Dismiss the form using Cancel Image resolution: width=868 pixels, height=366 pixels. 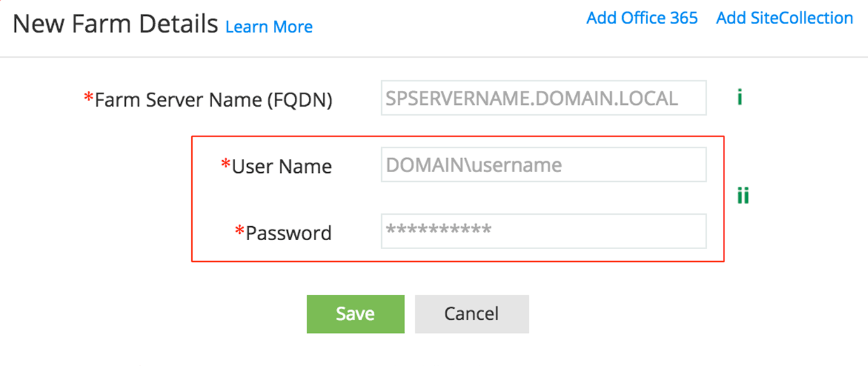click(471, 313)
